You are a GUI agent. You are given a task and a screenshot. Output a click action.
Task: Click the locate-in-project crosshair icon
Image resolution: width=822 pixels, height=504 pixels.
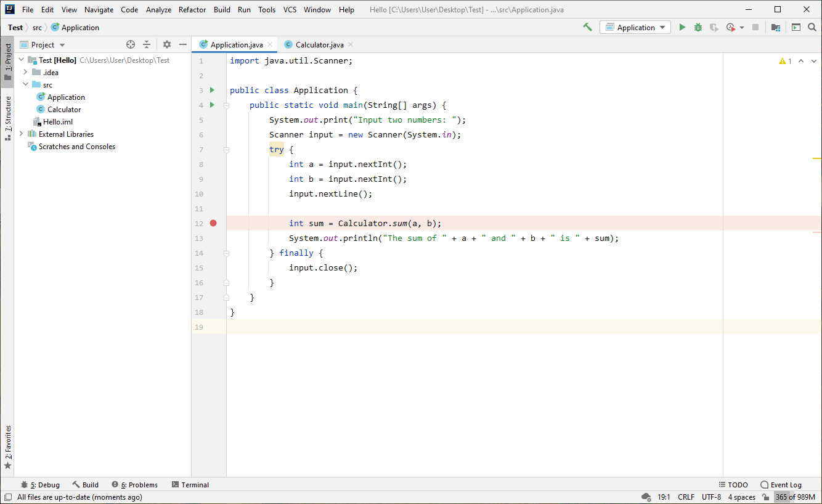coord(131,44)
